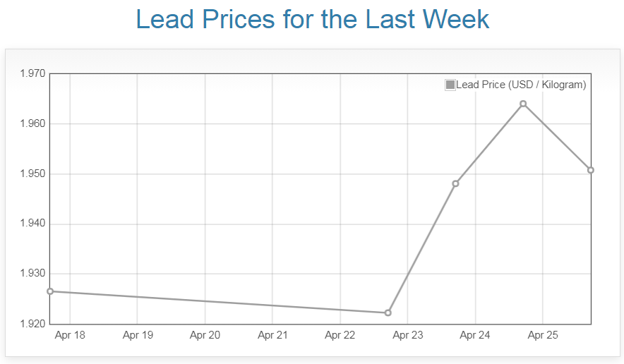This screenshot has height=364, width=624.
Task: Click the 1.930 y-axis label
Action: (x=32, y=274)
